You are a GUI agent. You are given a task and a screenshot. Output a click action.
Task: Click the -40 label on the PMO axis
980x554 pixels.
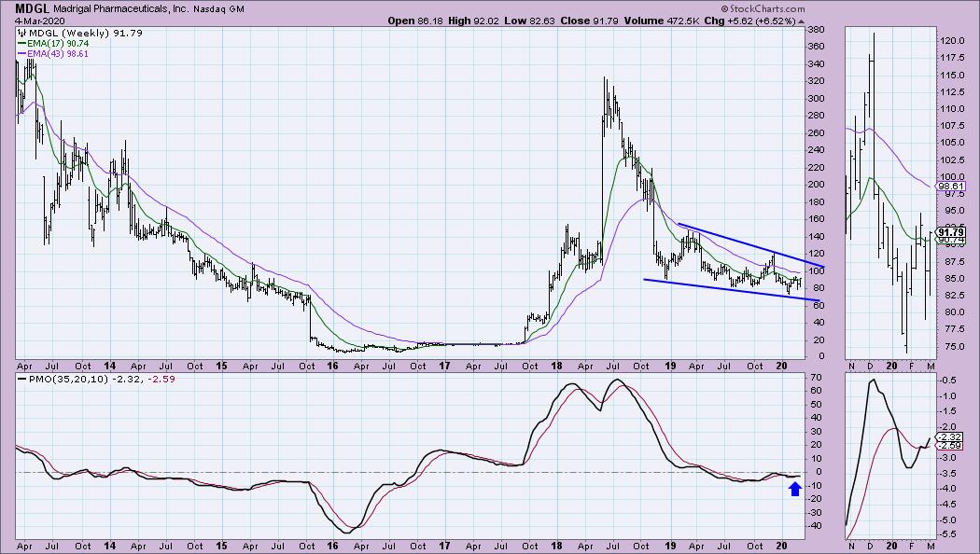(x=815, y=525)
